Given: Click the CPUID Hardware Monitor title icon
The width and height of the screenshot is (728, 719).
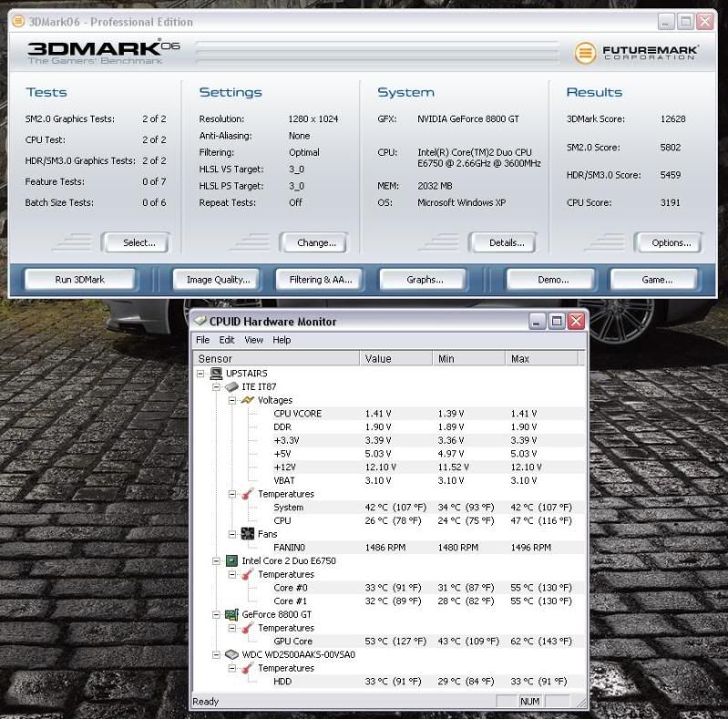Looking at the screenshot, I should 200,321.
